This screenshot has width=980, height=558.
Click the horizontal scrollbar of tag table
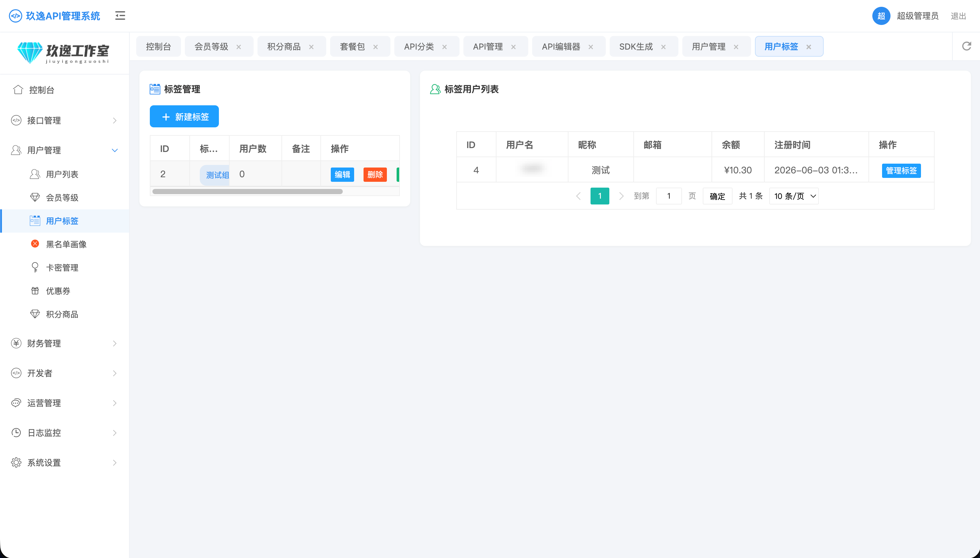tap(247, 191)
